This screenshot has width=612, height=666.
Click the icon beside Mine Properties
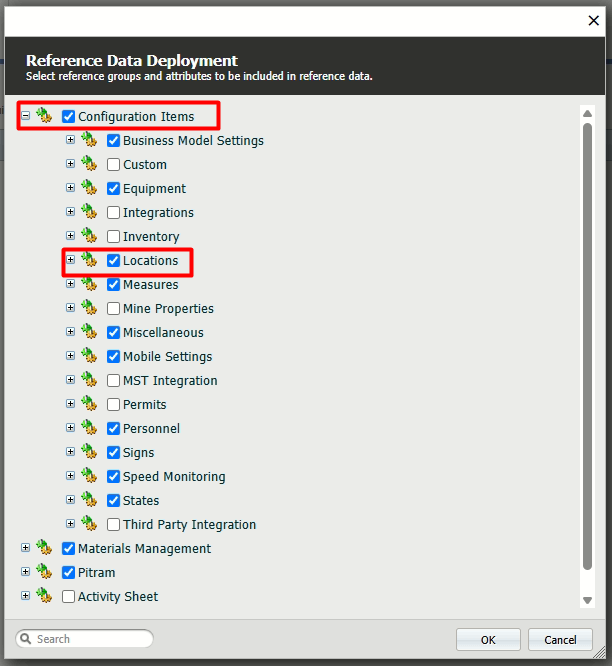[x=89, y=308]
